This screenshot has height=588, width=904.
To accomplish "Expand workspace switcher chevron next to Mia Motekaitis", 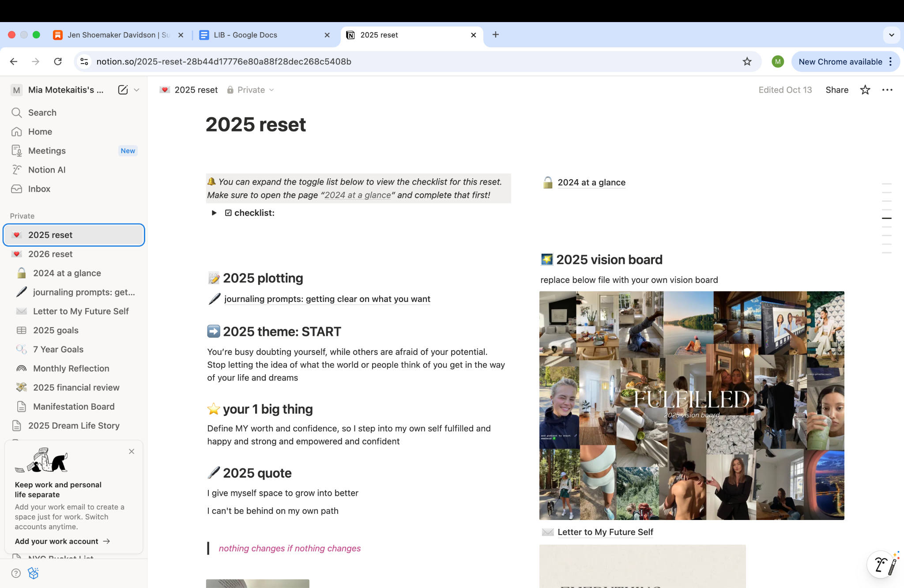I will point(137,90).
